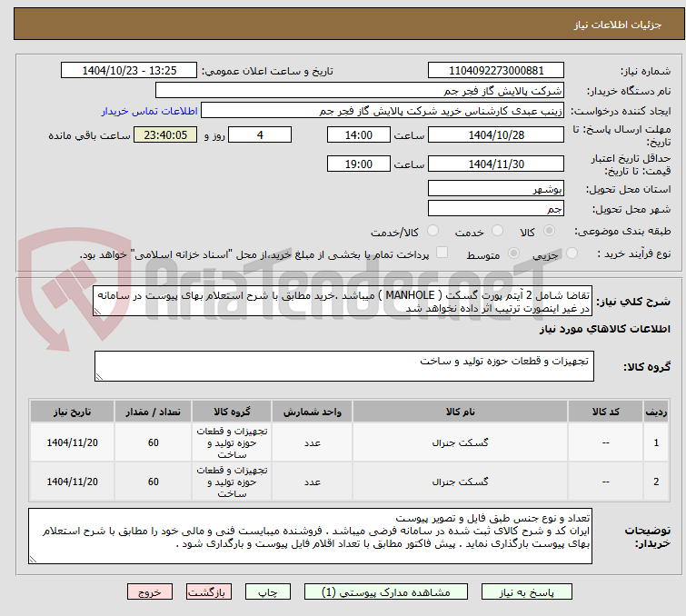Open buyer contact info link اطلاعات تماس خریدار
This screenshot has width=686, height=616.
click(150, 111)
